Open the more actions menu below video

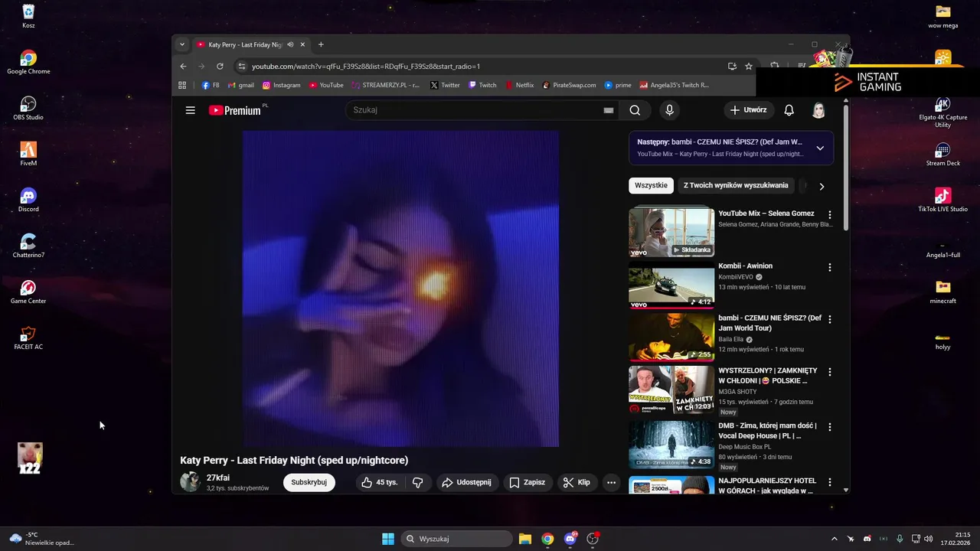(x=611, y=482)
